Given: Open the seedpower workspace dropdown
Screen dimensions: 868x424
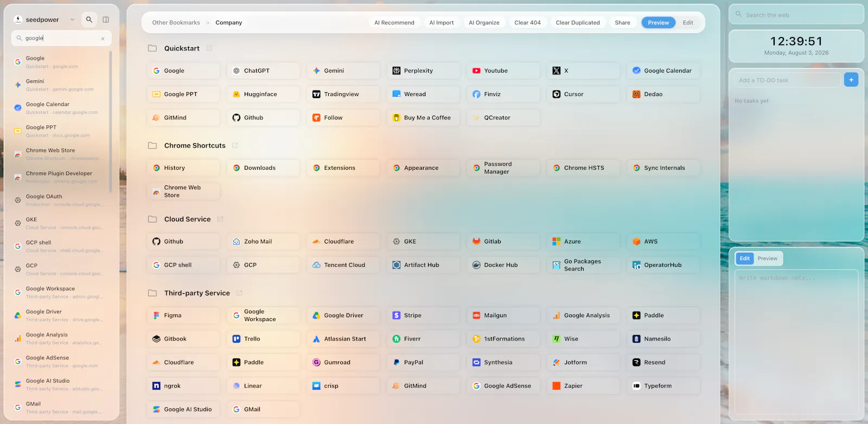Looking at the screenshot, I should (72, 20).
